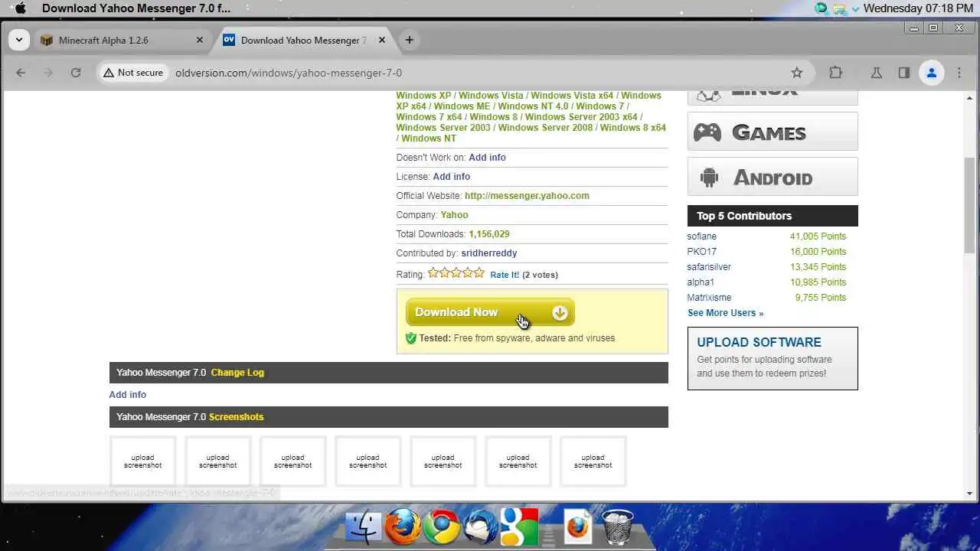The height and width of the screenshot is (551, 980).
Task: Click the third rating star
Action: point(456,272)
